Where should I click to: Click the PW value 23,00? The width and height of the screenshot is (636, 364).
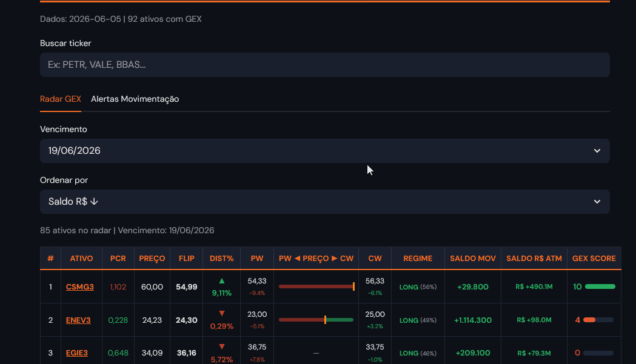[x=257, y=314]
